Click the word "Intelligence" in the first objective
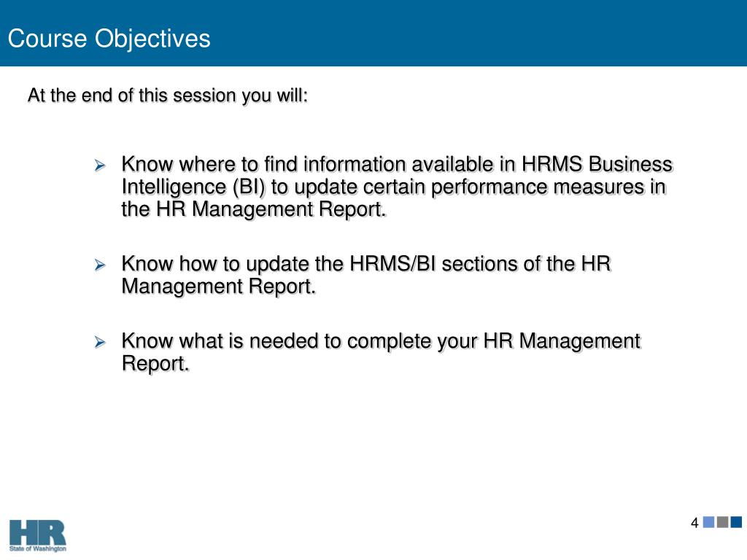This screenshot has height=560, width=747. click(174, 187)
